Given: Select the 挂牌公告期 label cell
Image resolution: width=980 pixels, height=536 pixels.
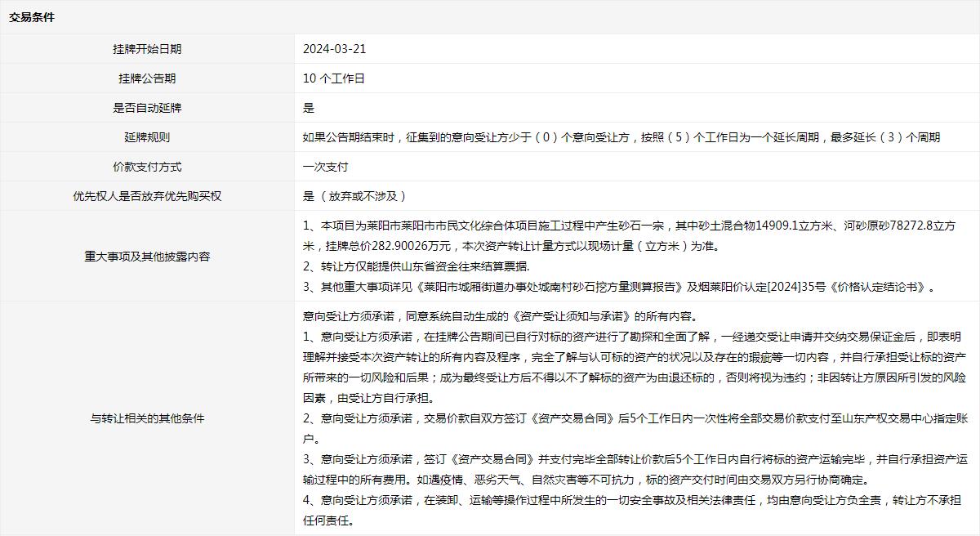Looking at the screenshot, I should [x=147, y=78].
